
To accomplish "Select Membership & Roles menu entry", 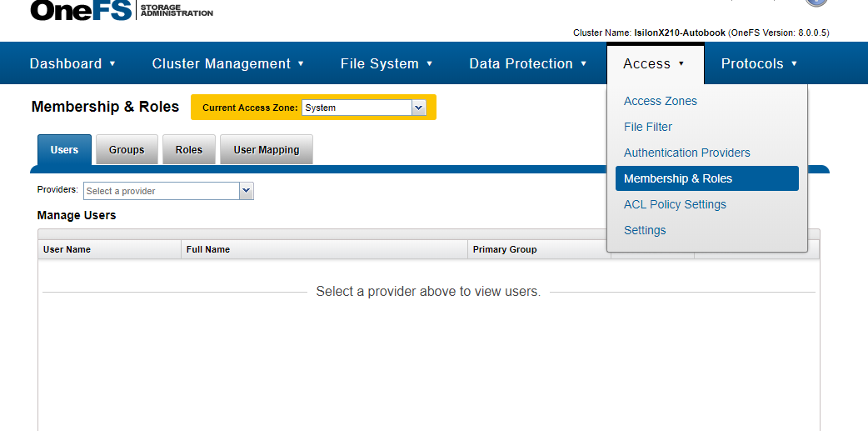I will tap(707, 178).
